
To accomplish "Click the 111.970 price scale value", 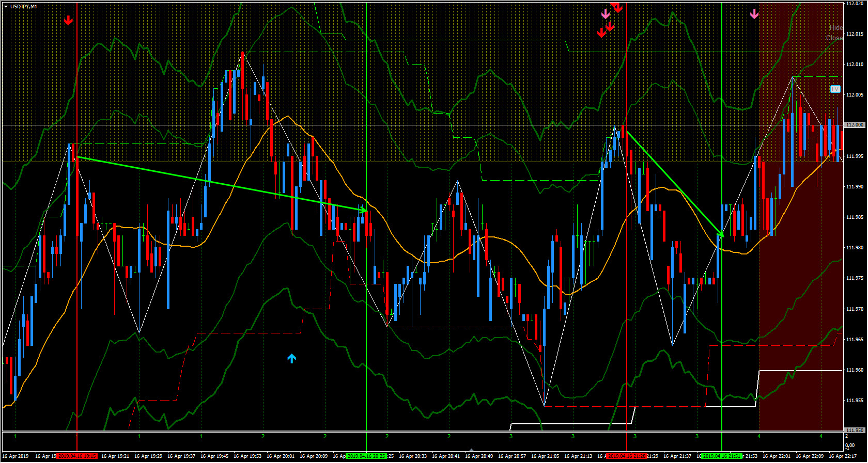I will pyautogui.click(x=855, y=309).
